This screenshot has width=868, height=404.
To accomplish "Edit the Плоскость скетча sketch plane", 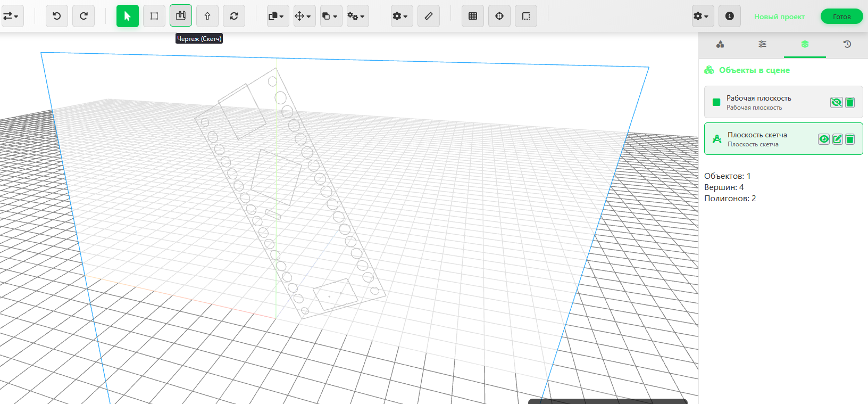I will (837, 139).
